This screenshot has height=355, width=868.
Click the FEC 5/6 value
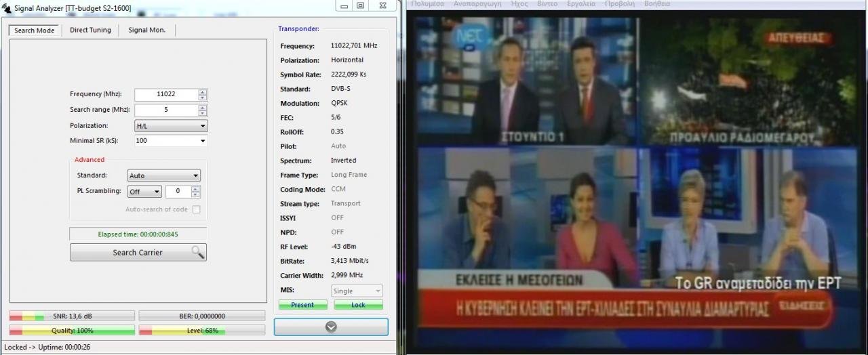coord(336,117)
